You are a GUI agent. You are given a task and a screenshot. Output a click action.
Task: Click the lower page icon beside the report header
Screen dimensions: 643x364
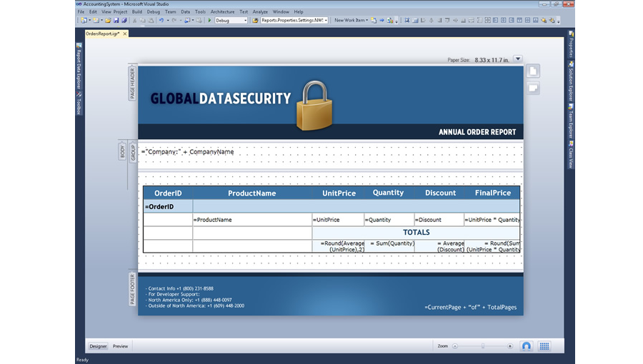(x=533, y=88)
